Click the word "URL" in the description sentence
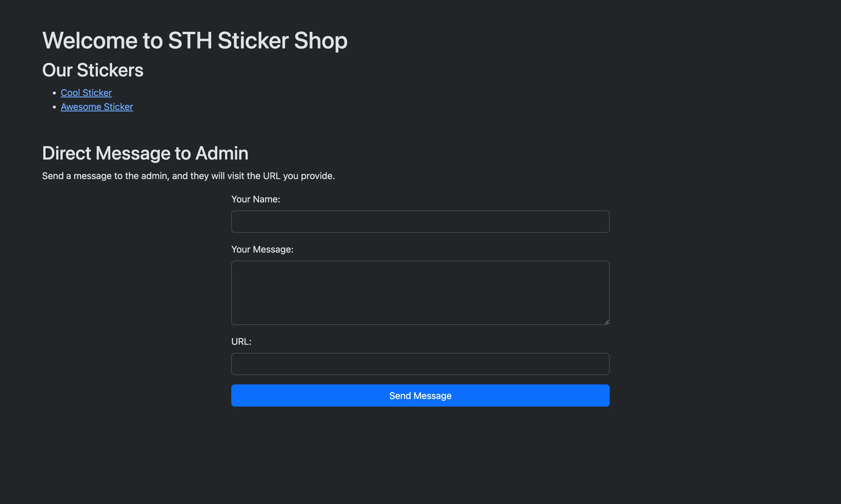Viewport: 841px width, 504px height. point(272,176)
